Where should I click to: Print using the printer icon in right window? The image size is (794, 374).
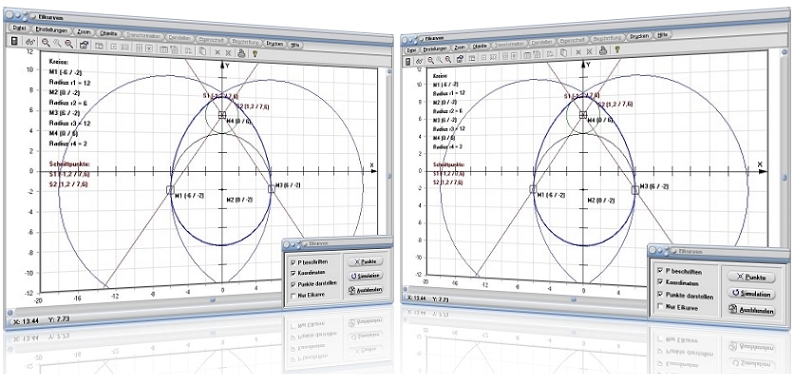pos(603,50)
